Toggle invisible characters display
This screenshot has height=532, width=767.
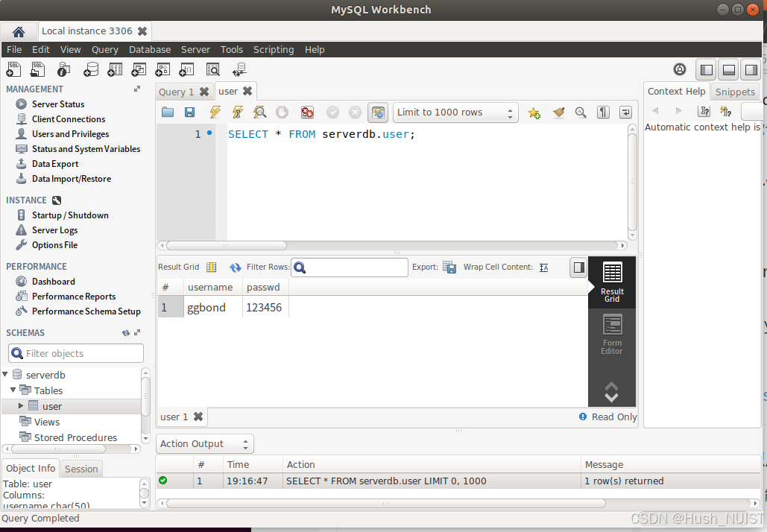click(x=603, y=113)
